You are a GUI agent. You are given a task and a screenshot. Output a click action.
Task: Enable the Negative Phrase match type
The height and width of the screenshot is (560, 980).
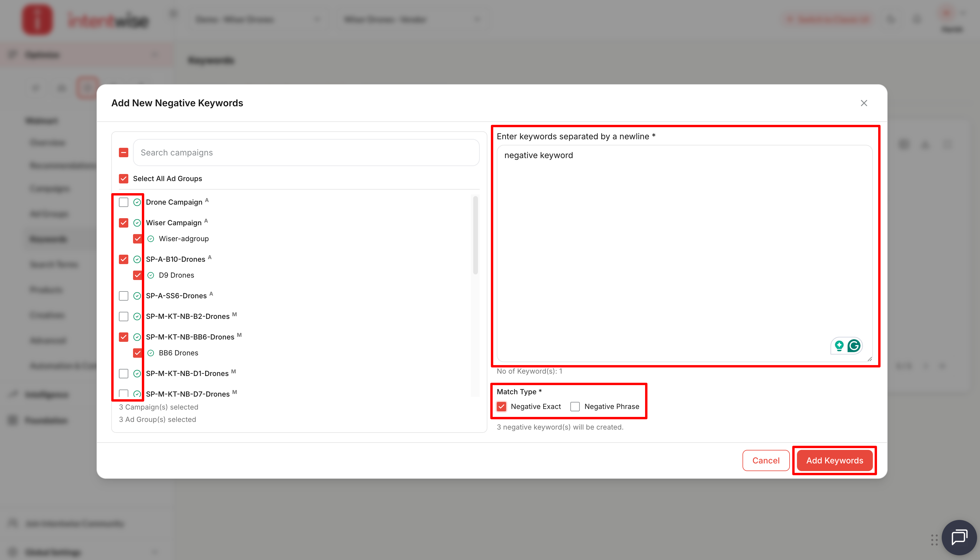click(x=575, y=407)
